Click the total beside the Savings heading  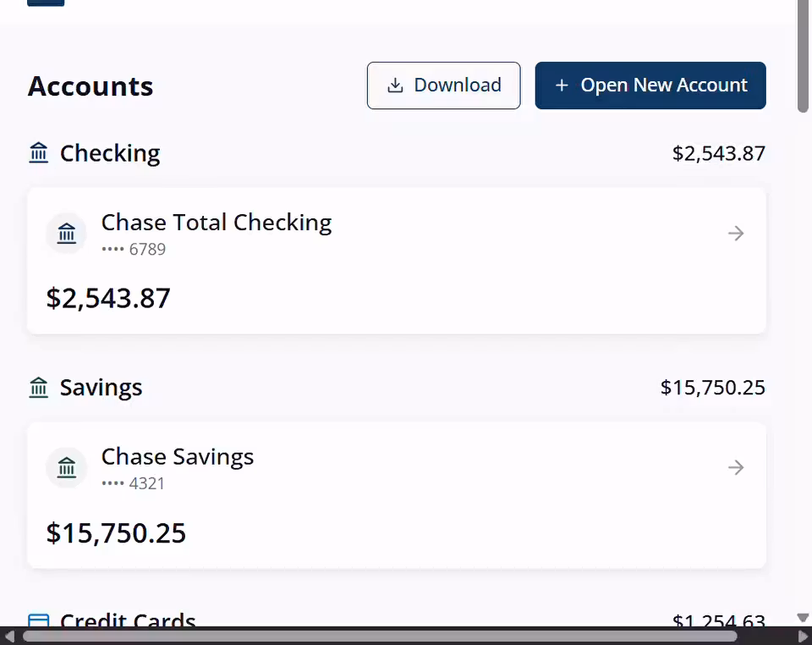pyautogui.click(x=712, y=388)
